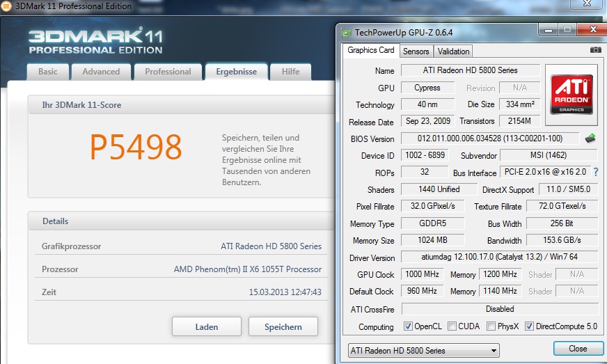Minimize the GPU-Z window
Image resolution: width=607 pixels, height=364 pixels.
click(x=548, y=30)
